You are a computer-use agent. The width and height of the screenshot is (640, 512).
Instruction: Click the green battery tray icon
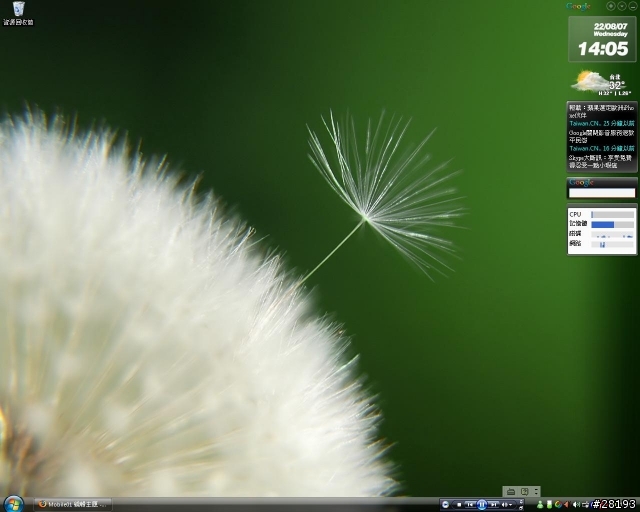[549, 505]
